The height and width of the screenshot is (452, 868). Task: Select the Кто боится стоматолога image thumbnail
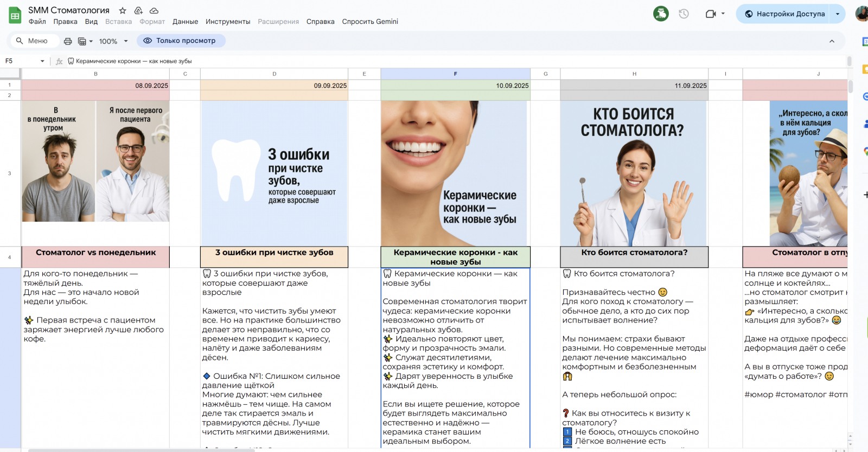[634, 173]
